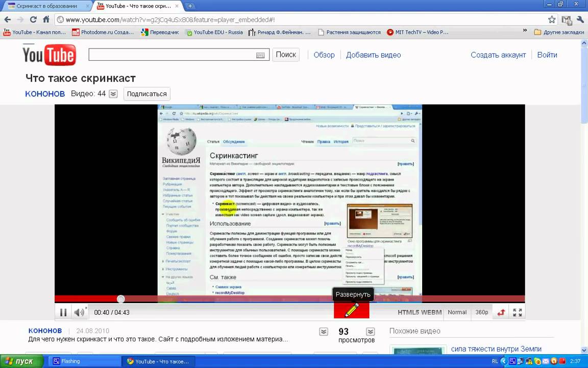Close the YouTube tab
This screenshot has height=368, width=588.
tap(177, 6)
